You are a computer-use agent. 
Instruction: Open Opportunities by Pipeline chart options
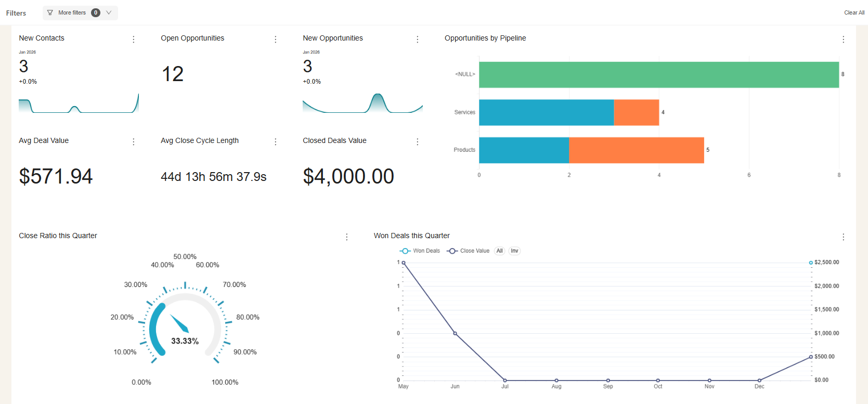pos(843,40)
